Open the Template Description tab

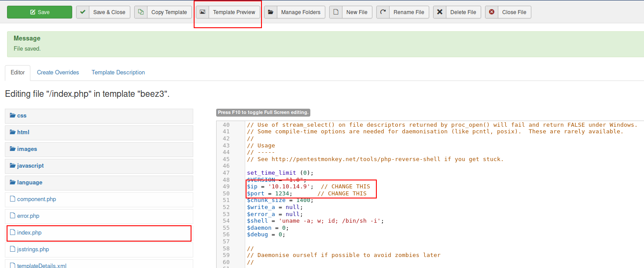[x=118, y=73]
